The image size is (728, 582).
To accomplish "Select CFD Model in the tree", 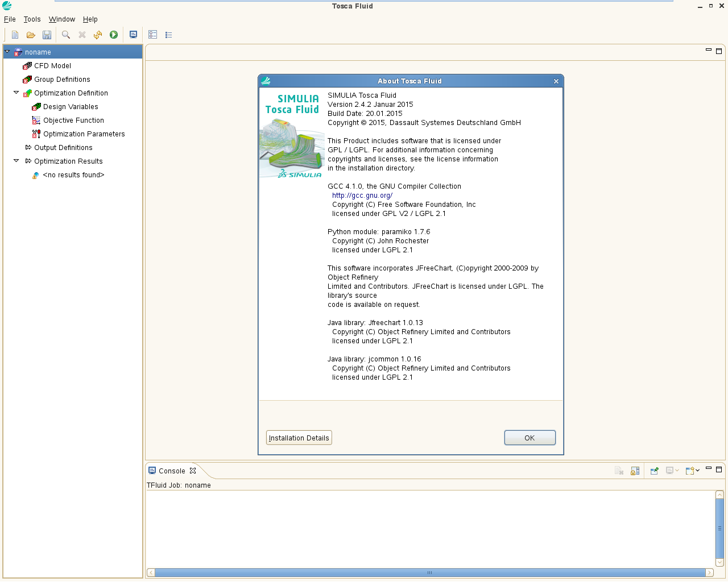I will (52, 66).
